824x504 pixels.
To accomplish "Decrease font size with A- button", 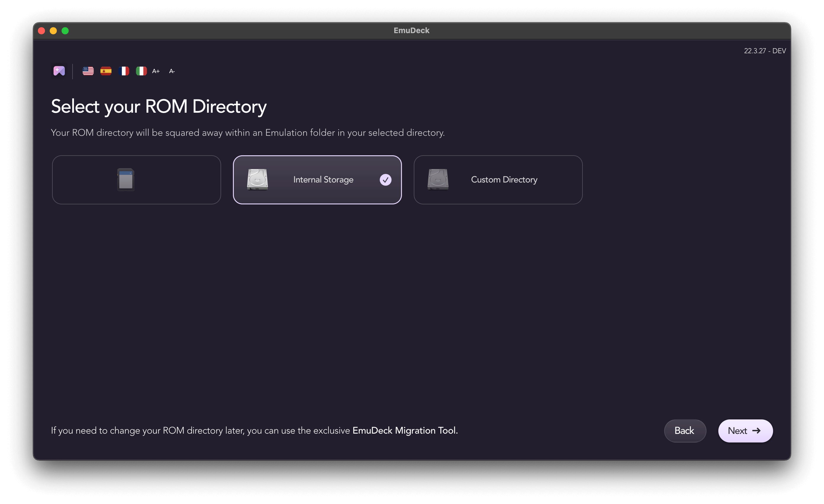I will click(x=171, y=71).
